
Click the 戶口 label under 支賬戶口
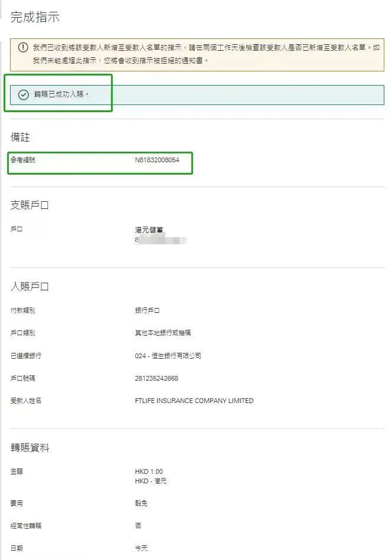coord(17,230)
